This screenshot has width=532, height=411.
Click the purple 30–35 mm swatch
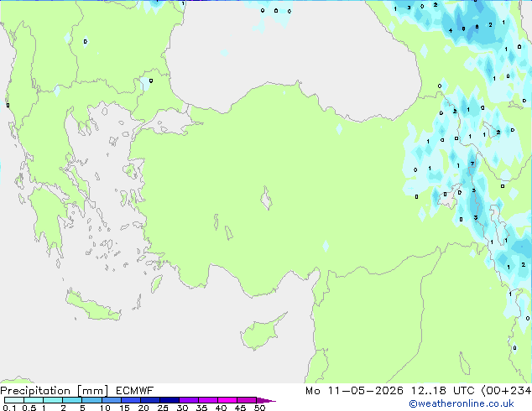coord(189,400)
